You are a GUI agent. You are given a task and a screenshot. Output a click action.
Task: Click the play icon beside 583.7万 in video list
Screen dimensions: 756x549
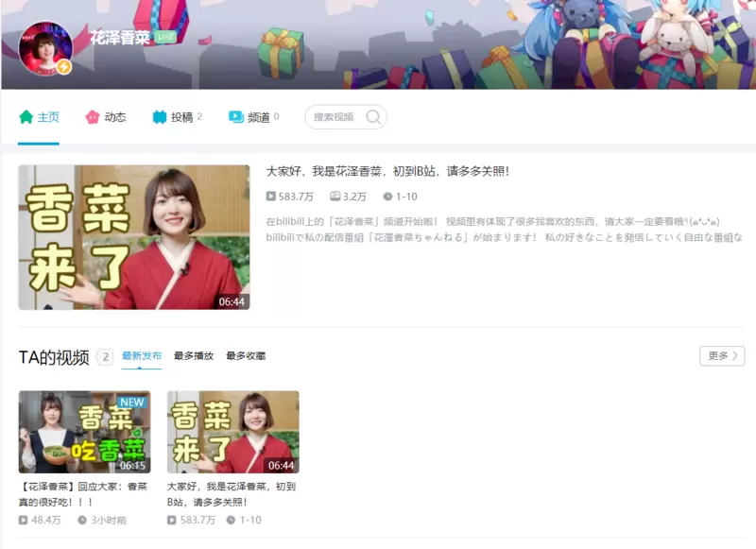click(172, 520)
